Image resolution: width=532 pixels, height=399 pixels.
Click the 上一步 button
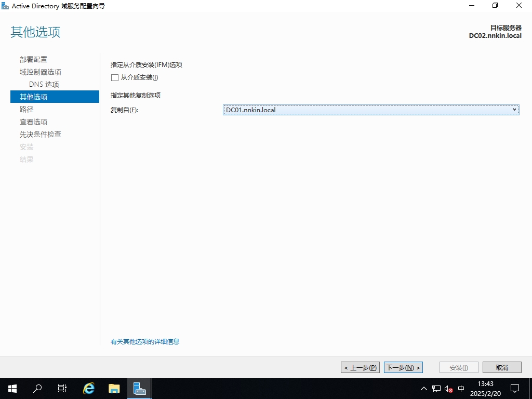coord(360,367)
